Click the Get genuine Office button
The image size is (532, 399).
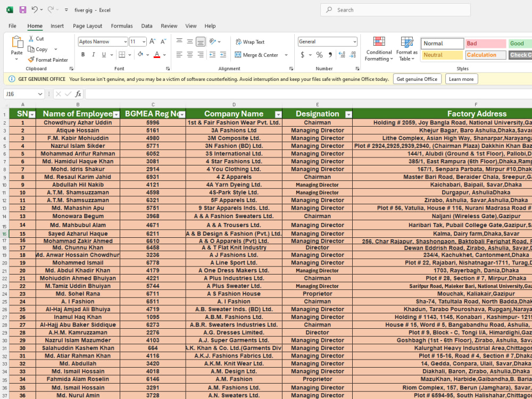point(417,79)
